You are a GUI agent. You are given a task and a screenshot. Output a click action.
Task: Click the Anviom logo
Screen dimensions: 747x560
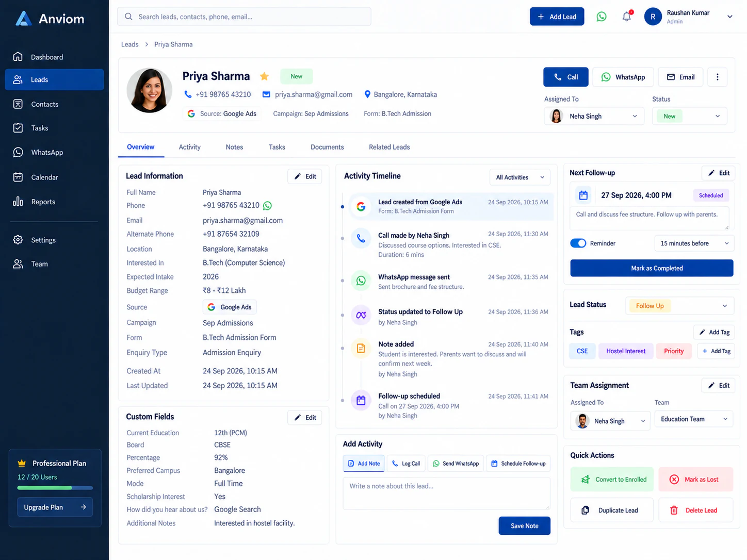click(50, 19)
